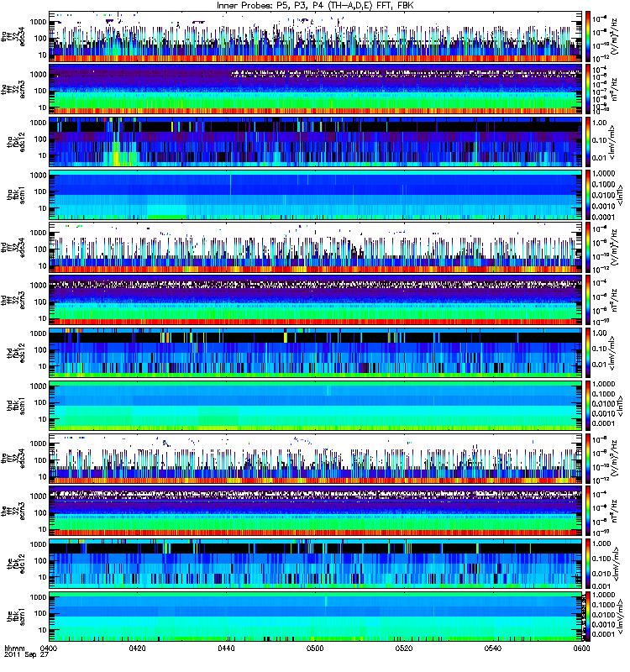This screenshot has width=630, height=672.
Task: Select the the fbk edc12 filter bank panel
Action: point(316,564)
